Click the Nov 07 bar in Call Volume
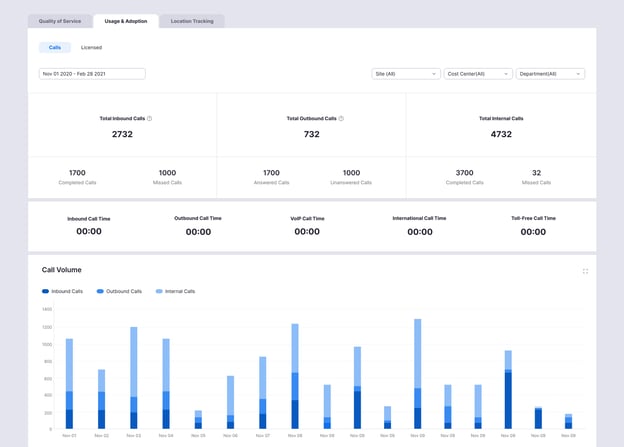 (x=262, y=393)
